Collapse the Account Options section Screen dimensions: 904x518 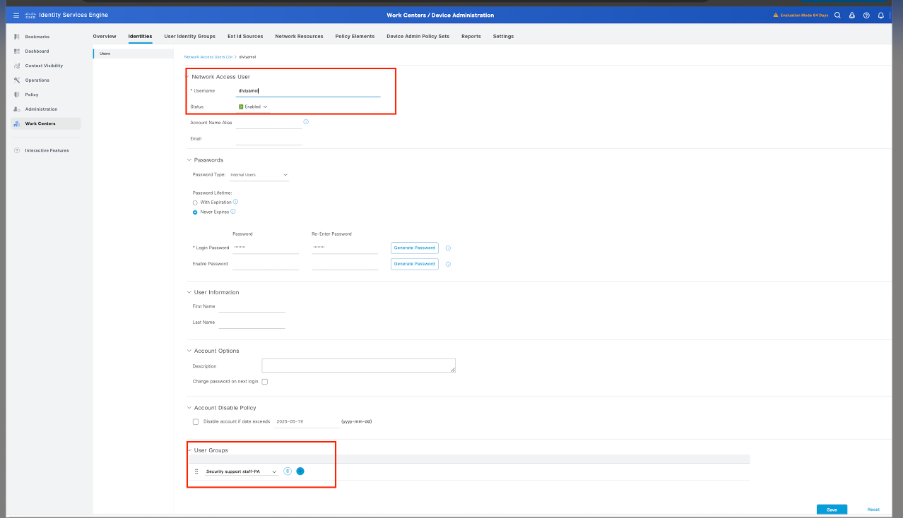coord(189,351)
